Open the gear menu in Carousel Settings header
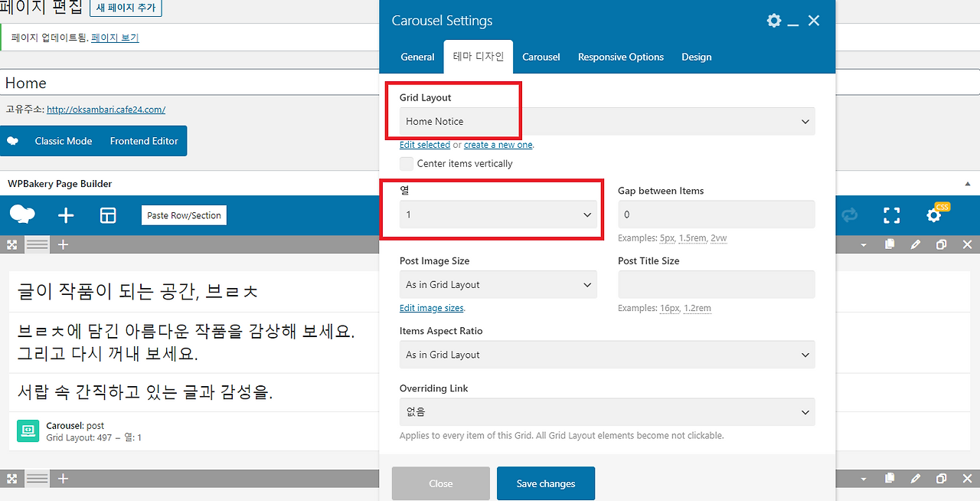The height and width of the screenshot is (501, 980). (x=774, y=21)
